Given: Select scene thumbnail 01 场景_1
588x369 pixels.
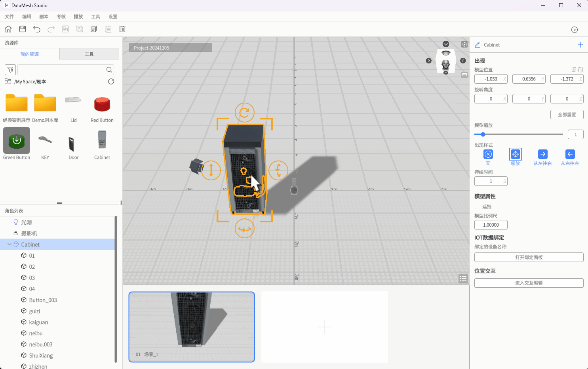Looking at the screenshot, I should tap(192, 327).
